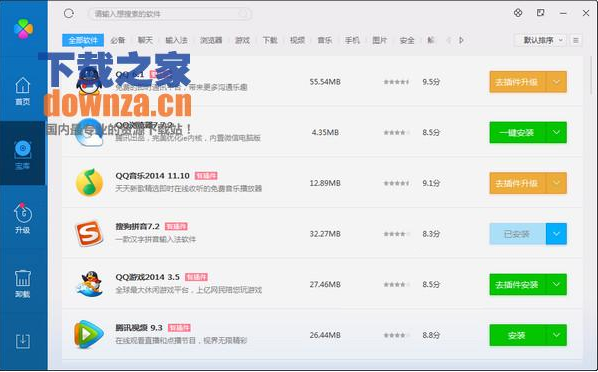Expand arrow beside 搜狗拼音 已安装 button
Image resolution: width=598 pixels, height=372 pixels.
pyautogui.click(x=556, y=234)
